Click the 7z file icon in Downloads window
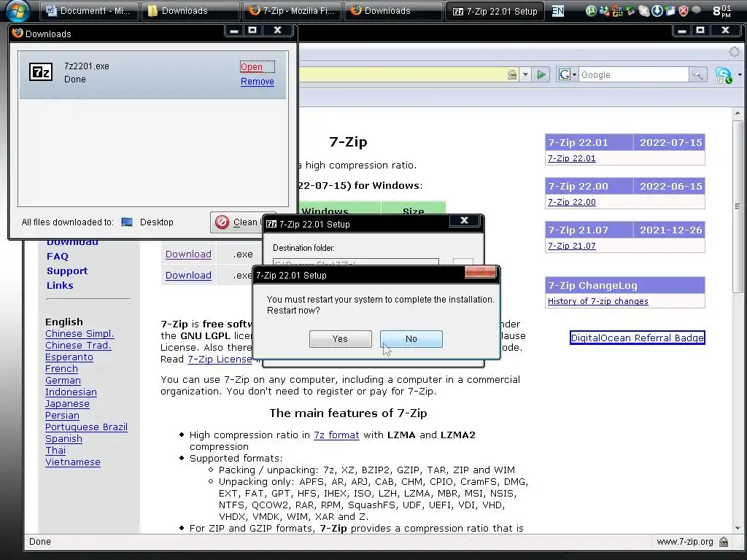The width and height of the screenshot is (747, 560). [x=41, y=72]
